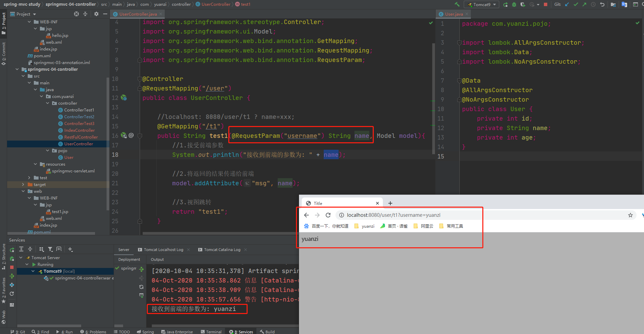Click the Translate plugin icon
The image size is (644, 334).
point(624,4)
